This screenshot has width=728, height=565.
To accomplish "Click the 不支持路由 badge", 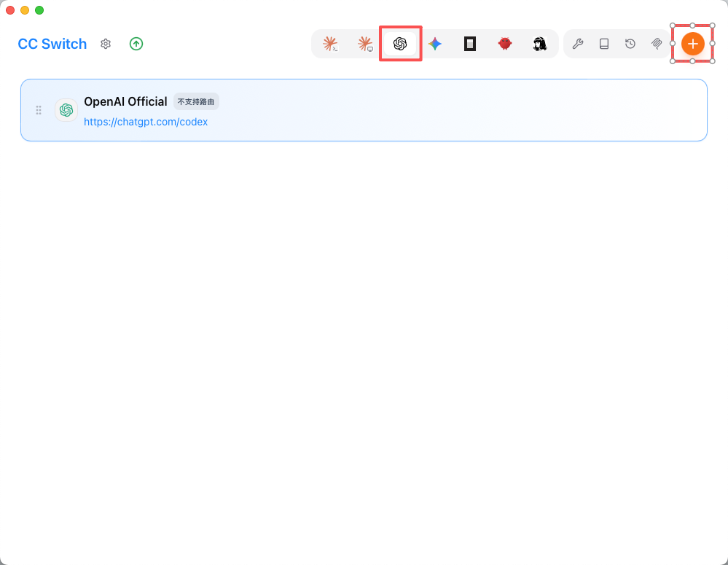I will pos(196,102).
